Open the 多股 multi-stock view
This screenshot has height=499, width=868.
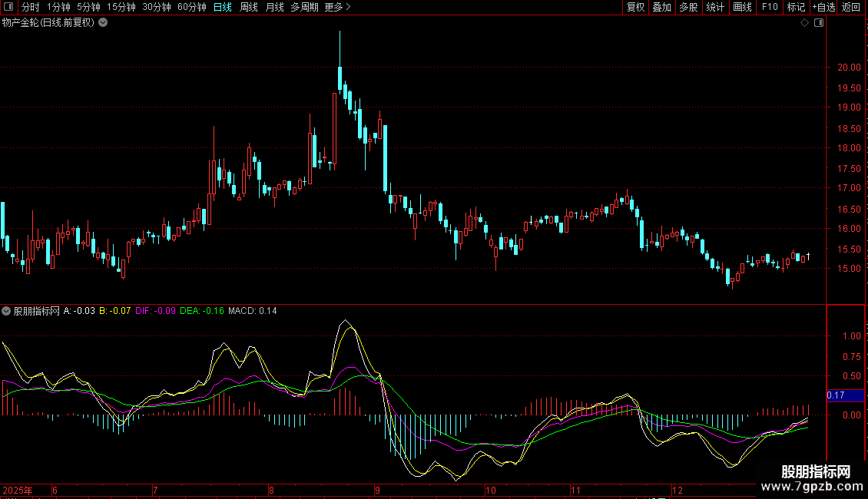tap(688, 7)
